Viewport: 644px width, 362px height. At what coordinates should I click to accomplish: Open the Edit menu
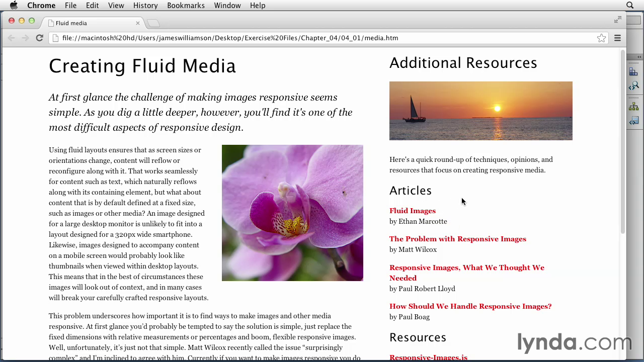click(92, 6)
